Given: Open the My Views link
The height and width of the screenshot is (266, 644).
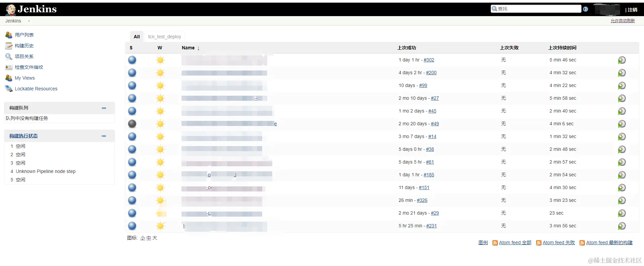Looking at the screenshot, I should point(25,78).
